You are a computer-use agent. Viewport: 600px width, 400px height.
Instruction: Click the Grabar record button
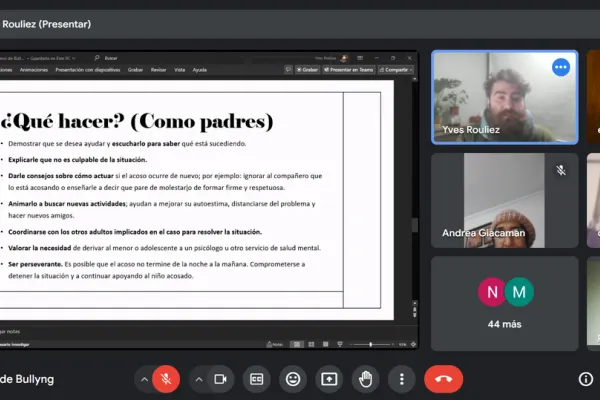click(307, 70)
